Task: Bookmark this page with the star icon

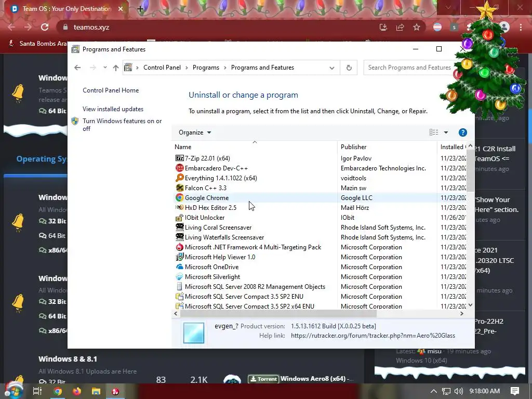Action: click(x=417, y=27)
